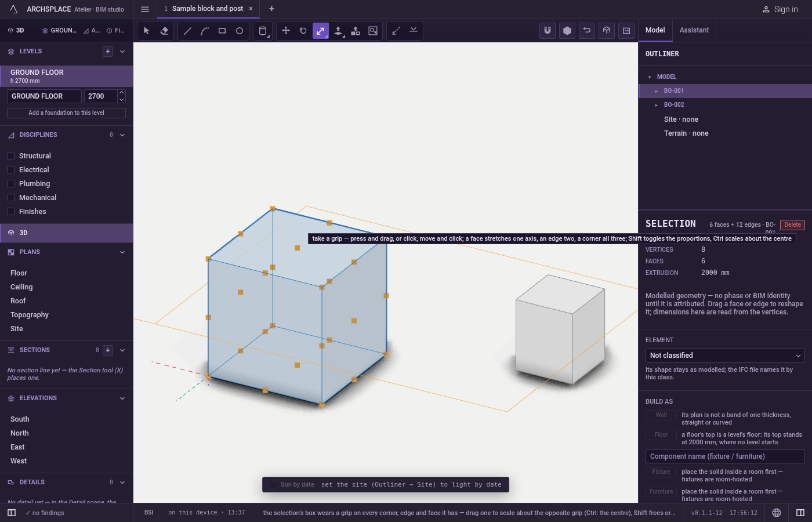Click the undo arrow icon
The width and height of the screenshot is (812, 522).
click(587, 31)
